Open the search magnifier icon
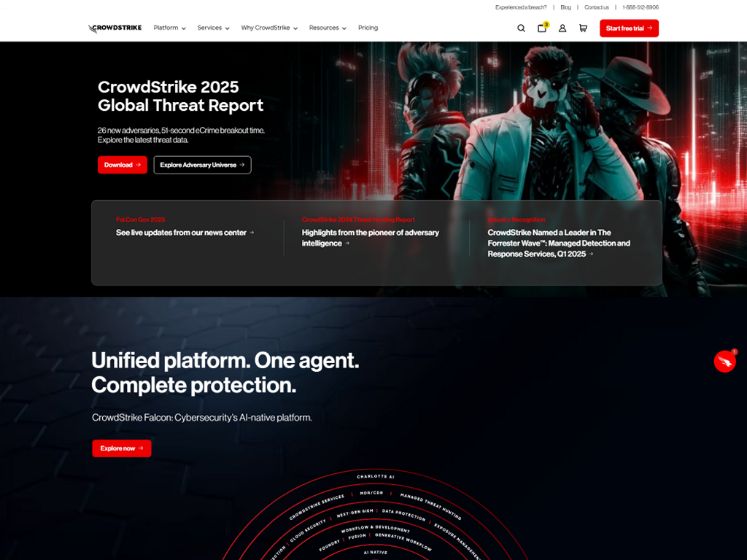This screenshot has width=747, height=560. click(521, 28)
